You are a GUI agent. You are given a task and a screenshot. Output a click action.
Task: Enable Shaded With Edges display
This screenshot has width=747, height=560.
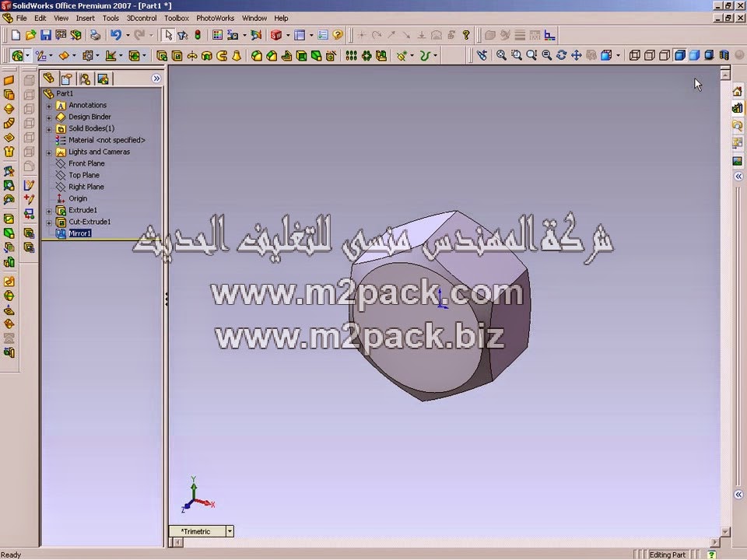[679, 55]
